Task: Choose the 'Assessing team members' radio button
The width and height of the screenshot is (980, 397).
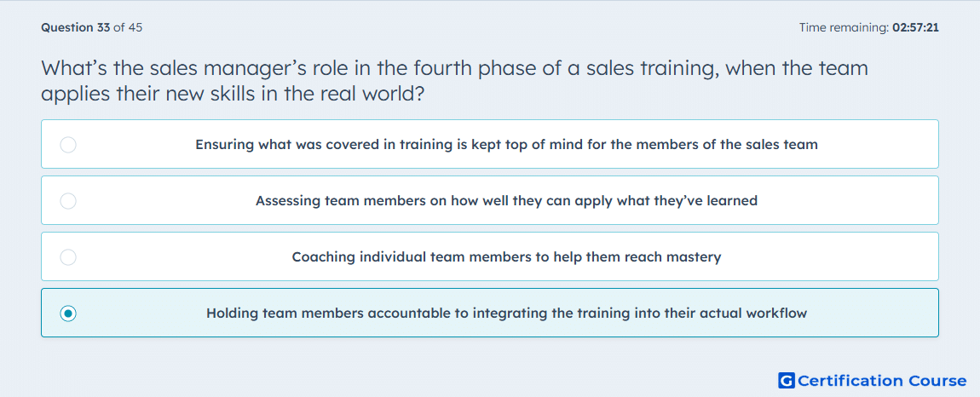Action: (68, 201)
